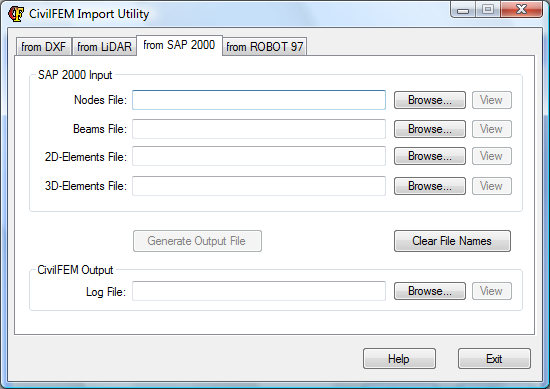Viewport: 550px width, 389px height.
Task: Click the "3D-Elements File:" label
Action: 86,186
